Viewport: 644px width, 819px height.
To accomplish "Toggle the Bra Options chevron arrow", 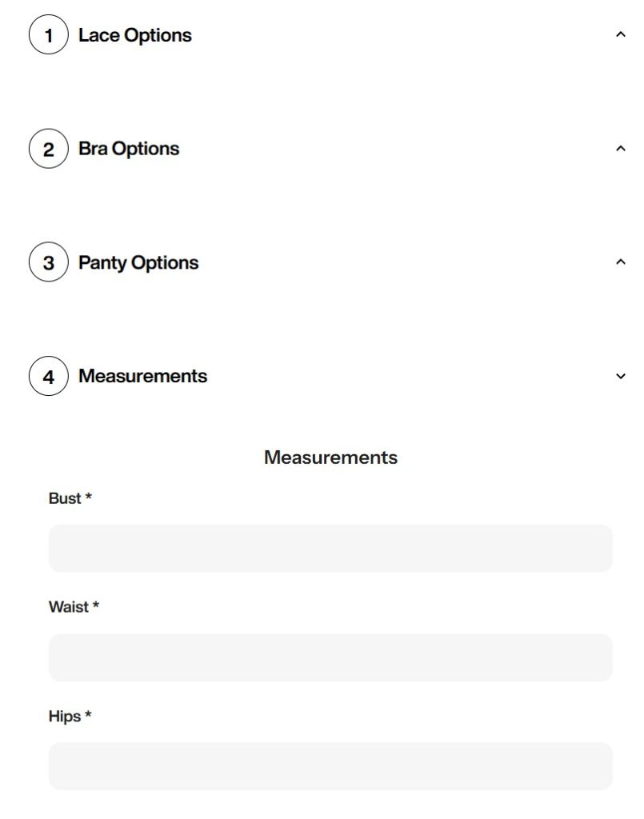I will (x=621, y=149).
